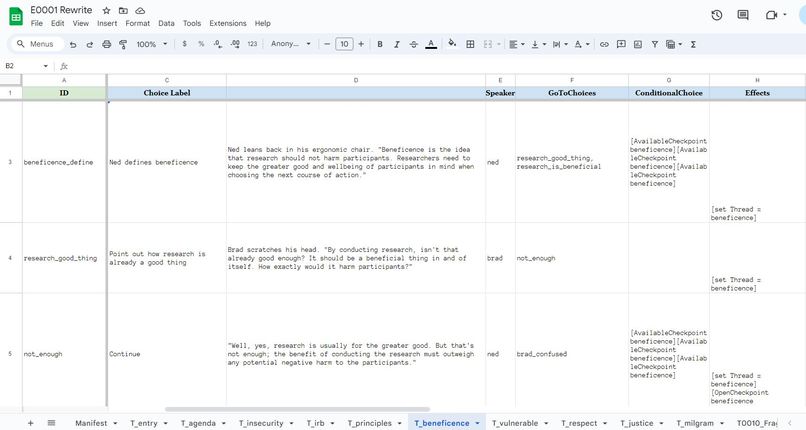Open the View menu

point(80,23)
